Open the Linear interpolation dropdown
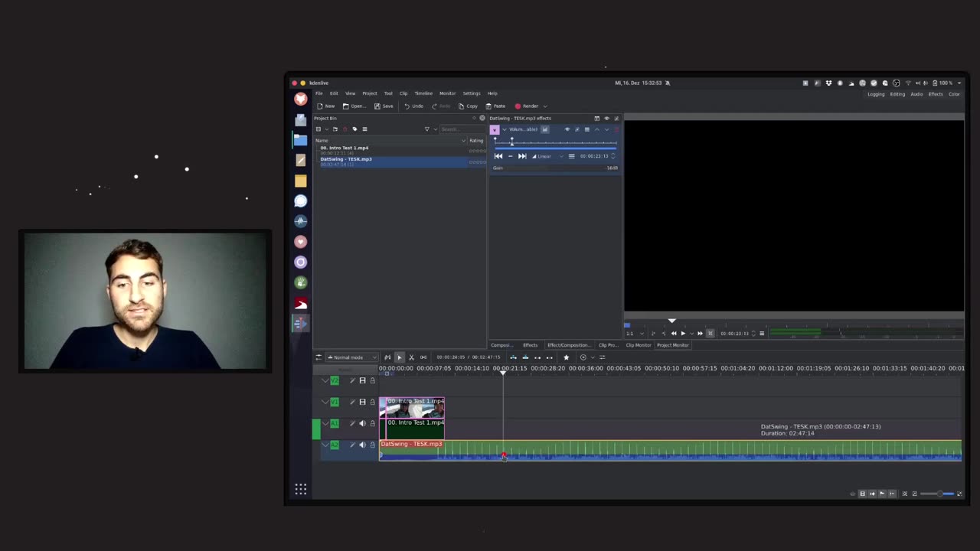Screen dimensions: 980x551 coord(547,156)
